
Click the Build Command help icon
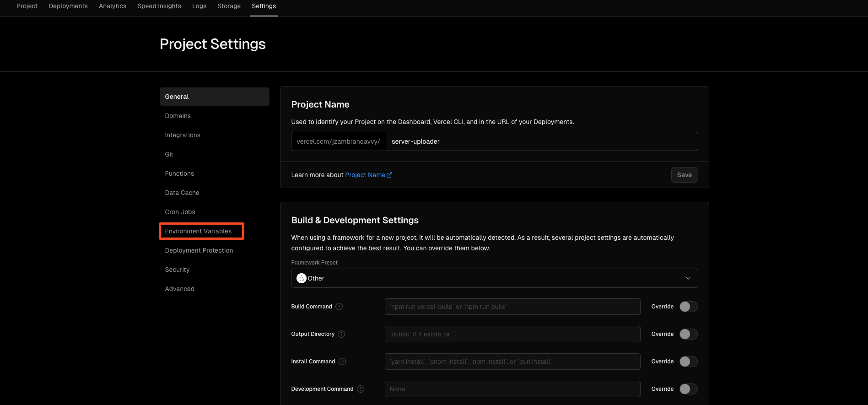click(x=339, y=307)
